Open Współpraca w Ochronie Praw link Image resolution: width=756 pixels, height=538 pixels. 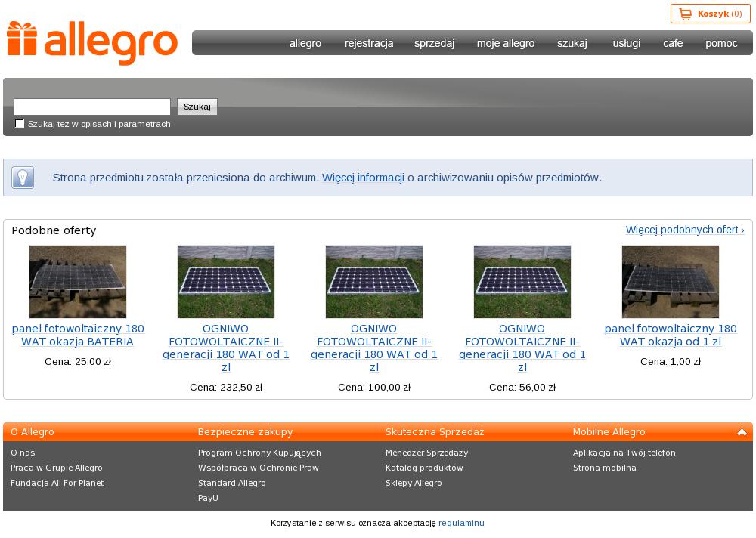click(259, 468)
